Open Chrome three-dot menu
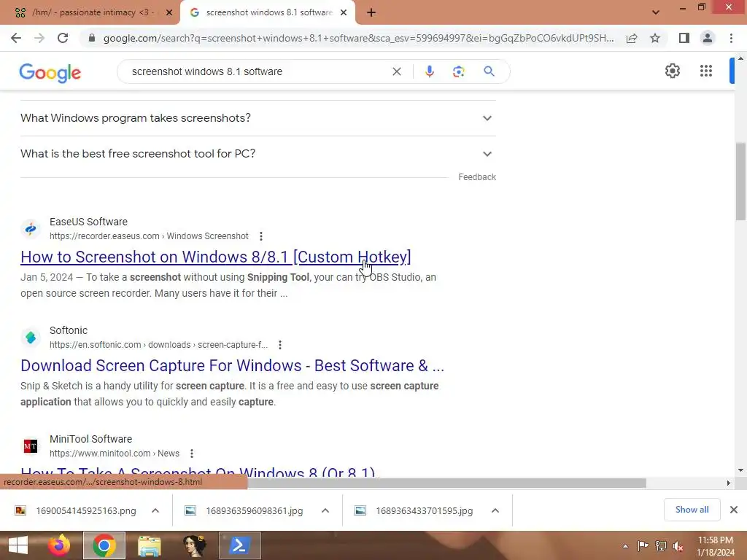747x560 pixels. pos(731,38)
